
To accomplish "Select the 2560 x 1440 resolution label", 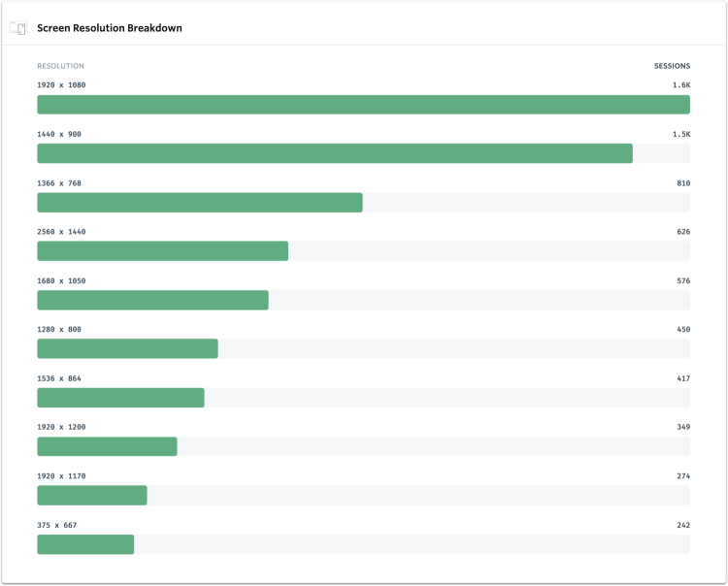I will (x=61, y=232).
